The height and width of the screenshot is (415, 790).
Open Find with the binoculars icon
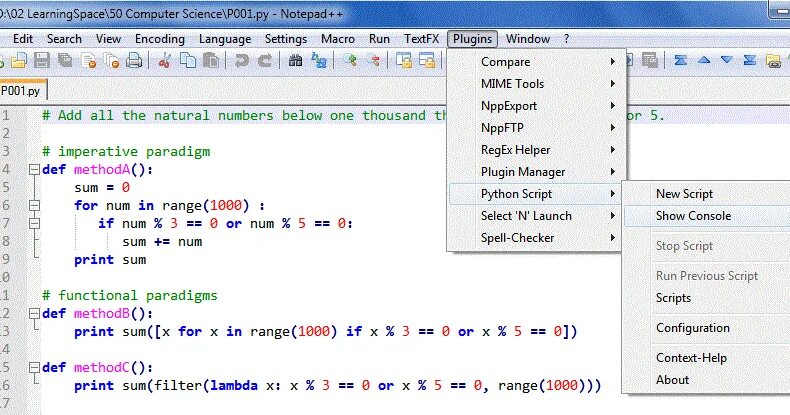click(295, 60)
